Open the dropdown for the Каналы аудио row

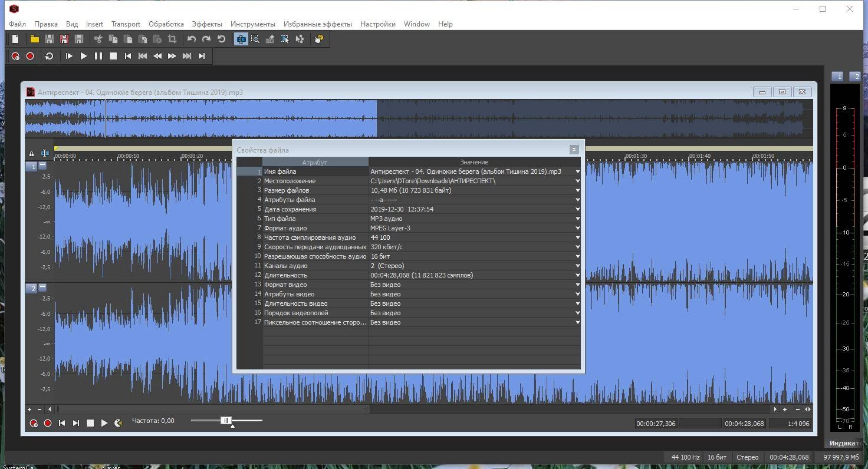pos(577,266)
